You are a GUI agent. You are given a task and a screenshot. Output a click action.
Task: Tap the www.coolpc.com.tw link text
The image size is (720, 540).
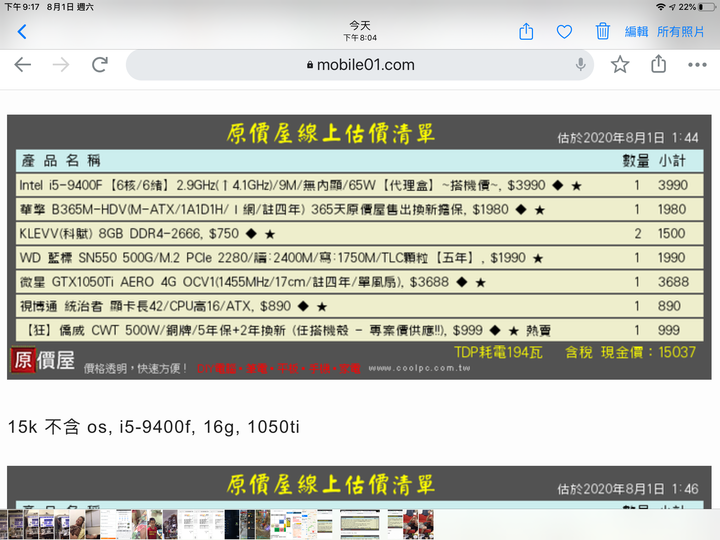pyautogui.click(x=419, y=368)
